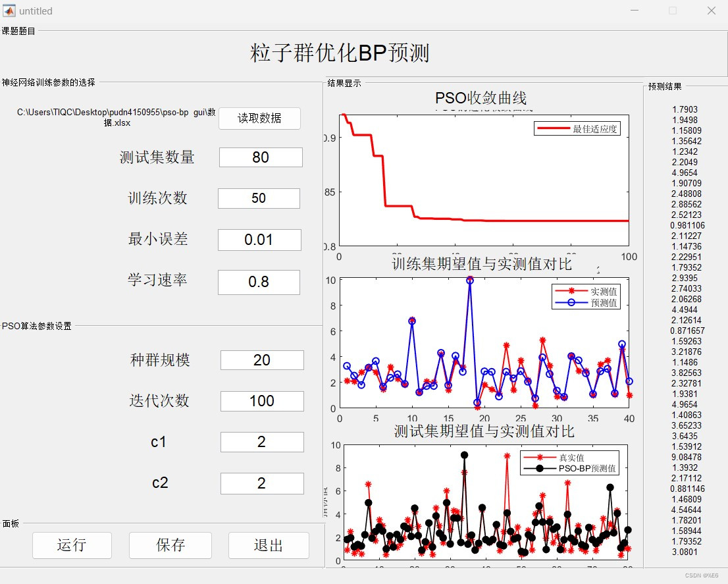Select the c1 parameter field
Image resolution: width=728 pixels, height=584 pixels.
click(261, 442)
